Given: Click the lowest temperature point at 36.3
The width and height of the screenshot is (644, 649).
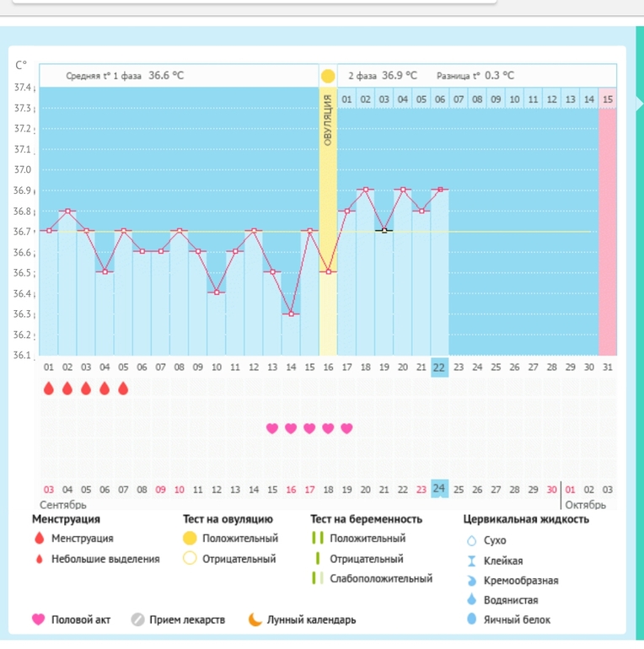Looking at the screenshot, I should 291,314.
